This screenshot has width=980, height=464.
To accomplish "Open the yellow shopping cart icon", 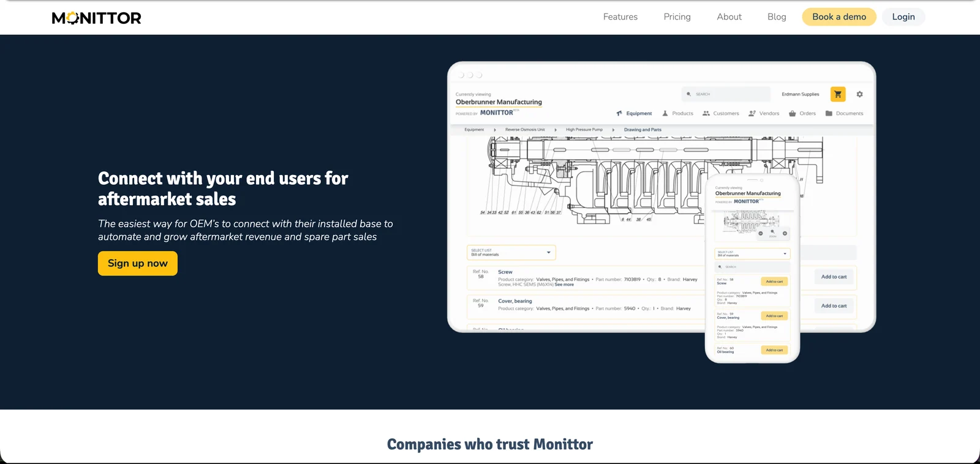I will point(838,94).
